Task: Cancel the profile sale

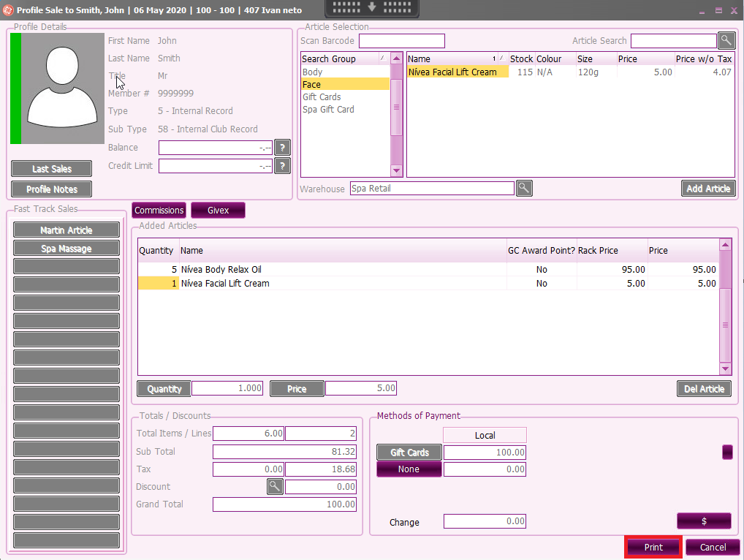Action: coord(713,547)
